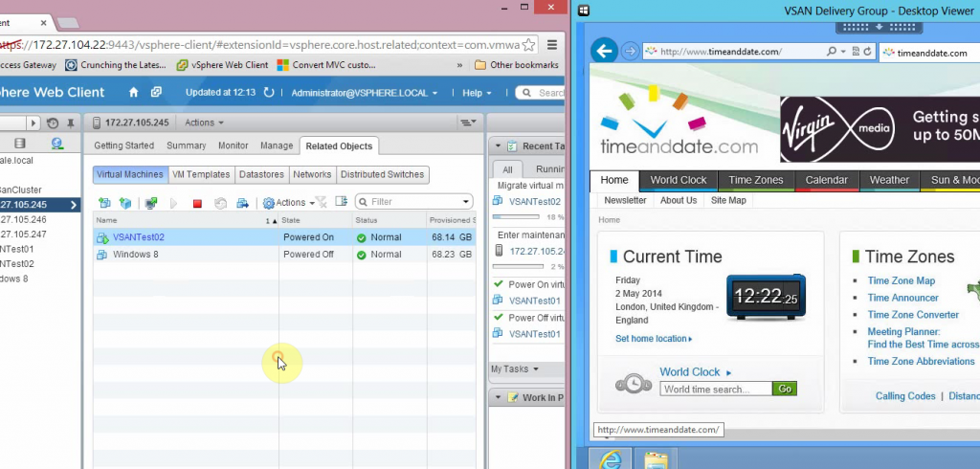This screenshot has width=980, height=469.
Task: Expand the My Tasks dropdown
Action: click(514, 368)
